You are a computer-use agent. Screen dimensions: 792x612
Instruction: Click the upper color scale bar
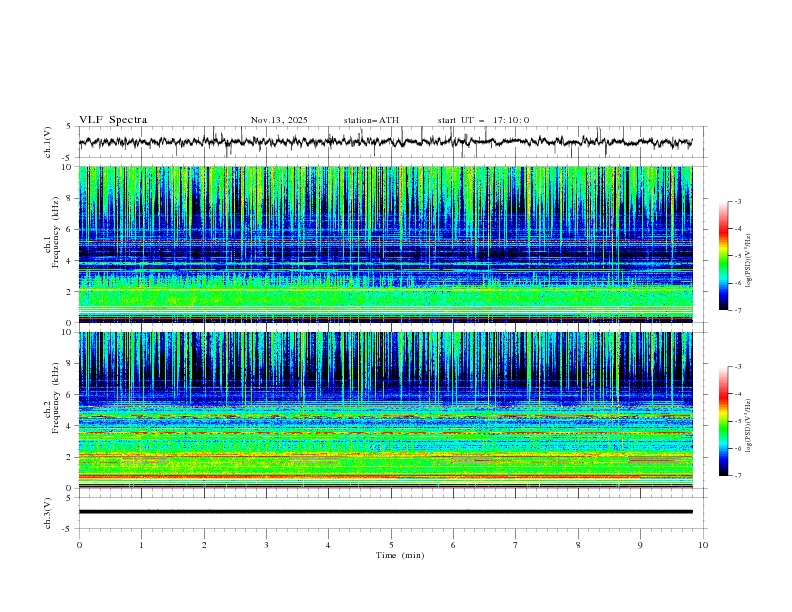point(723,256)
